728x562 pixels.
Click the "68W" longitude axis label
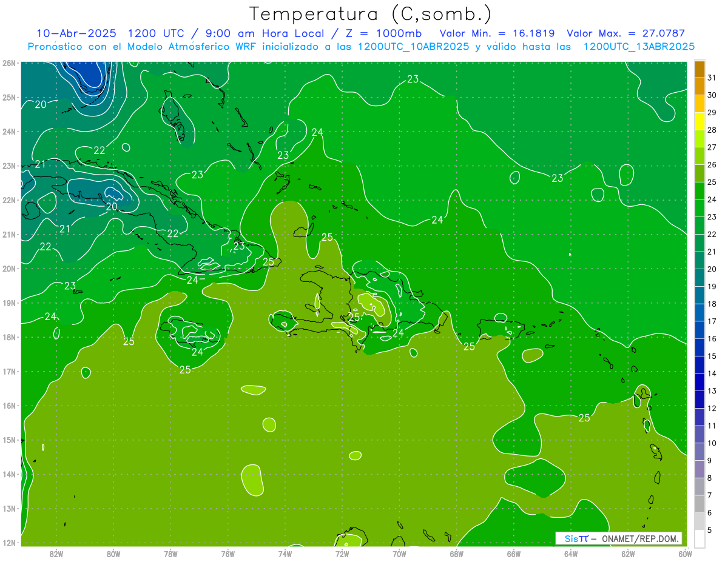pyautogui.click(x=457, y=554)
